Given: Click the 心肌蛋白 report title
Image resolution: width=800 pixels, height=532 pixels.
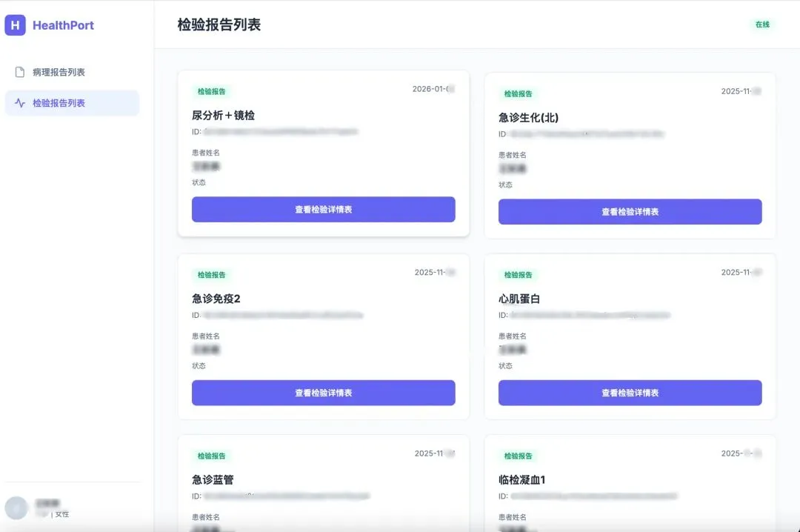Looking at the screenshot, I should pyautogui.click(x=519, y=299).
